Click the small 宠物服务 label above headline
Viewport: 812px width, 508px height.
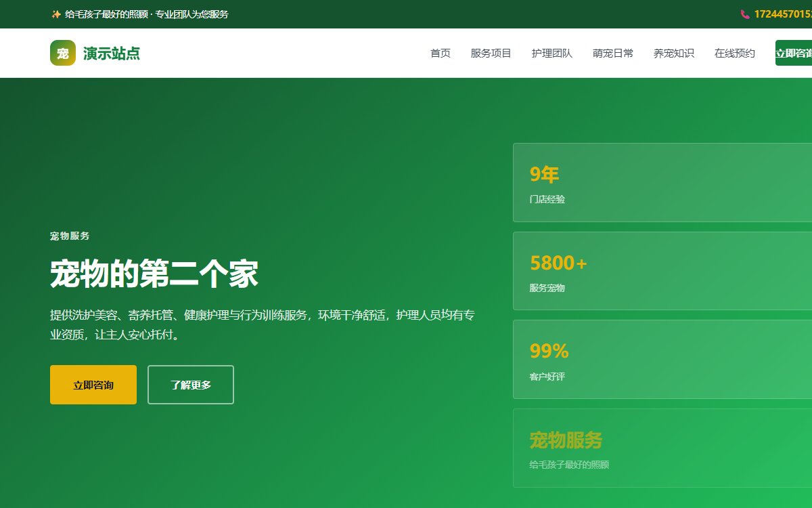(70, 236)
